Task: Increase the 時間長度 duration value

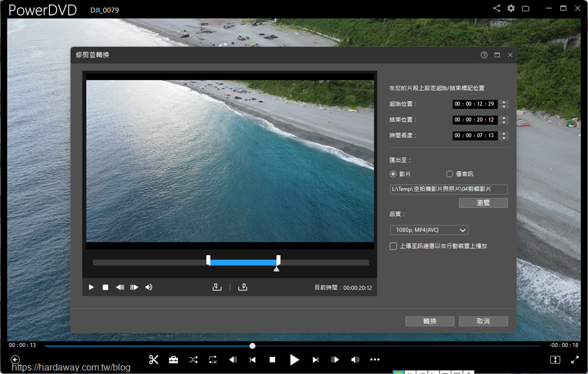Action: (x=504, y=133)
